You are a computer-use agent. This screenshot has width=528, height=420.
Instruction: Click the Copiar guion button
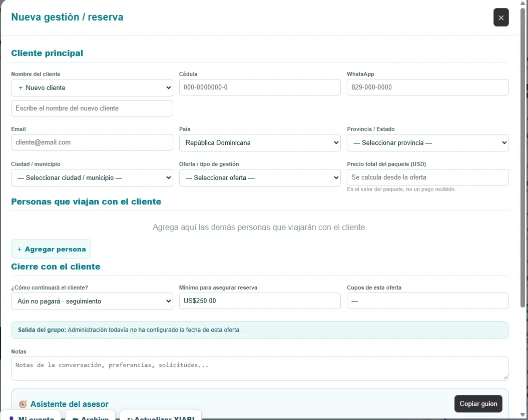point(478,403)
